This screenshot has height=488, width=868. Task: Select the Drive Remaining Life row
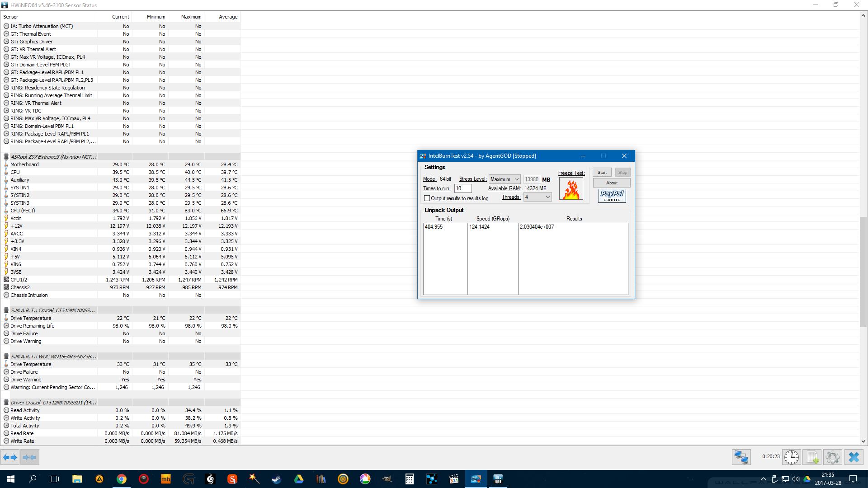click(x=121, y=326)
